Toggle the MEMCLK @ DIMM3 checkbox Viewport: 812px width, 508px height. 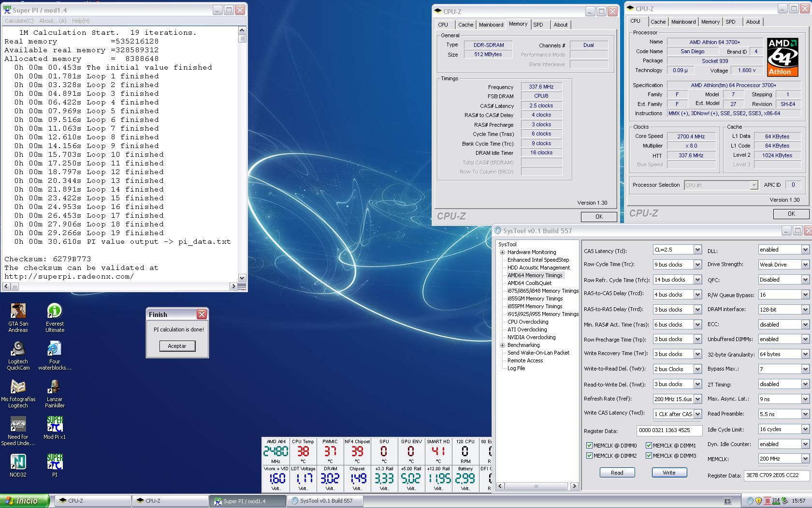pos(649,456)
